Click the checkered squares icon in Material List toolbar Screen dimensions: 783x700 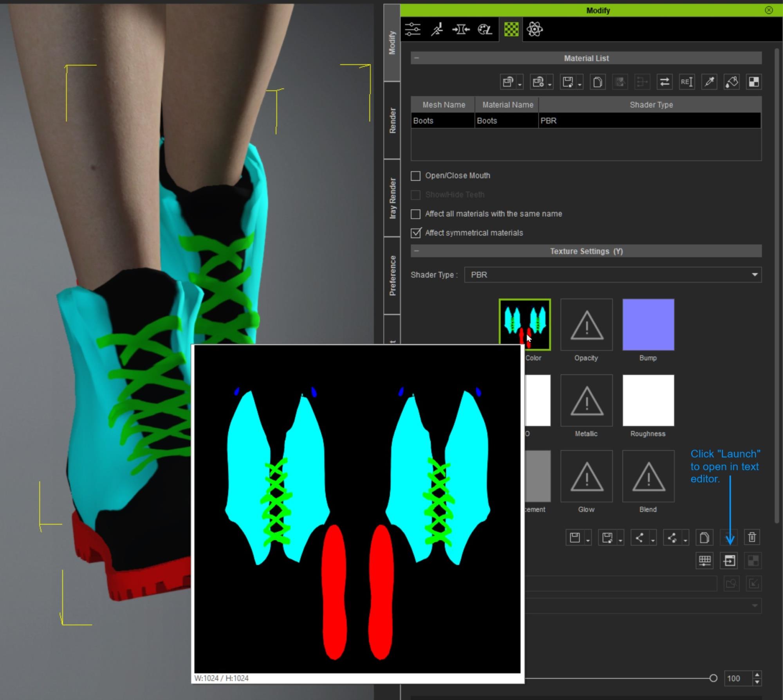pyautogui.click(x=754, y=82)
